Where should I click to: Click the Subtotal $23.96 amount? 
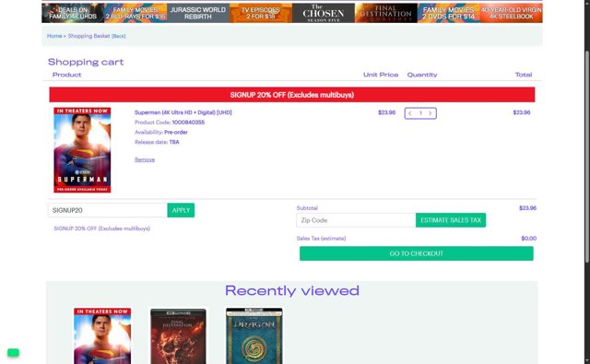tap(527, 208)
